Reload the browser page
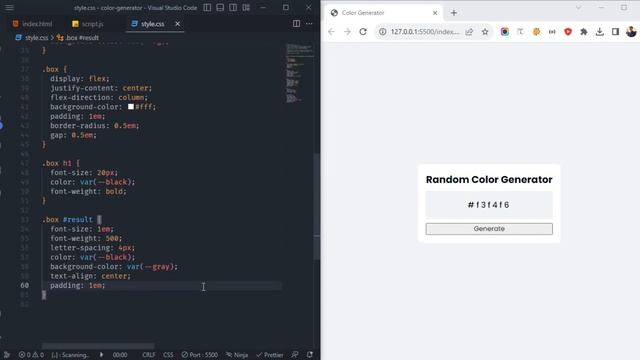The width and height of the screenshot is (640, 360). 363,32
